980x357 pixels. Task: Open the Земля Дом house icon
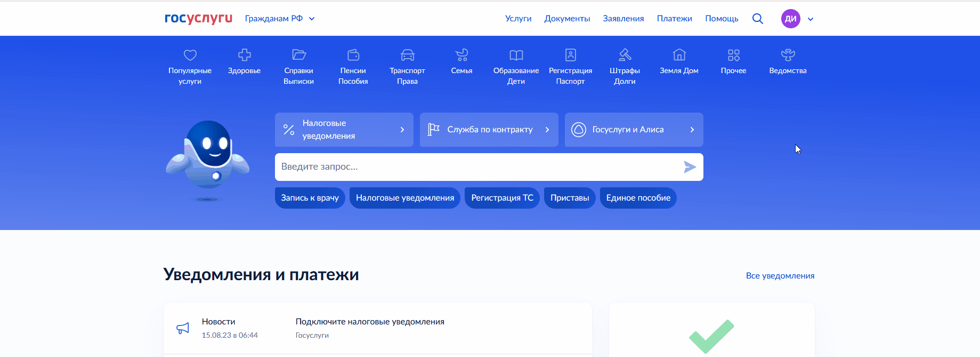(x=679, y=55)
